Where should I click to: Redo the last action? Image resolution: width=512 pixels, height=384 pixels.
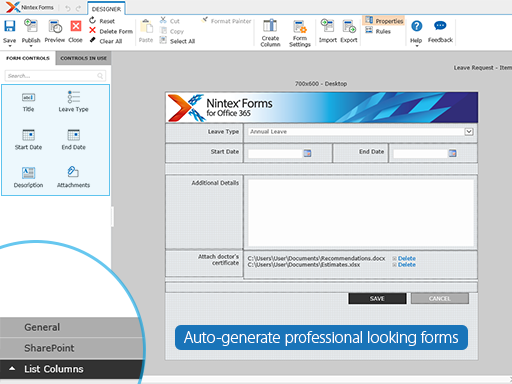pyautogui.click(x=78, y=8)
